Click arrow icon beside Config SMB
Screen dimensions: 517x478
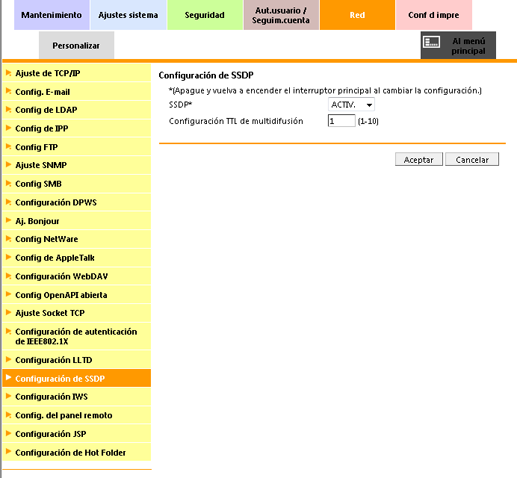point(9,183)
